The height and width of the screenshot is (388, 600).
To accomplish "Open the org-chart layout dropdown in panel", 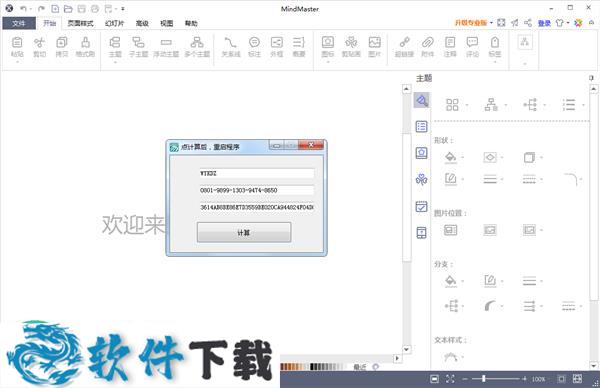I will (495, 104).
